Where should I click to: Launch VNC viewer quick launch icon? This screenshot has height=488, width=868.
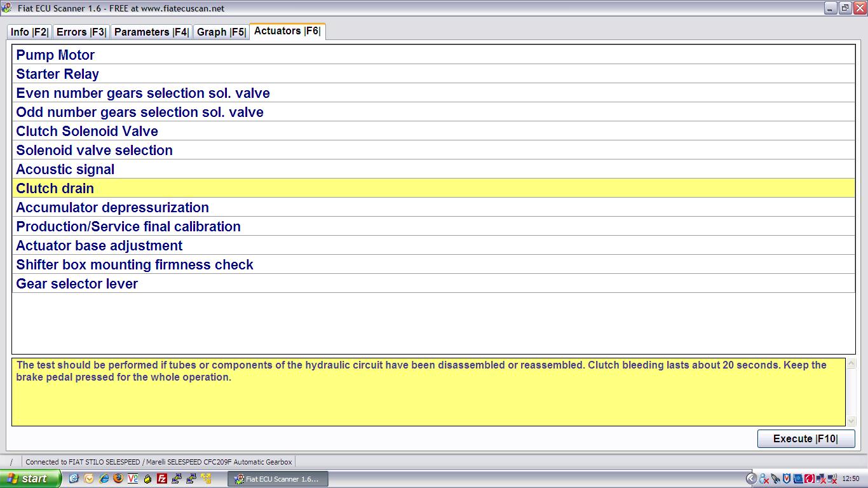(x=133, y=478)
